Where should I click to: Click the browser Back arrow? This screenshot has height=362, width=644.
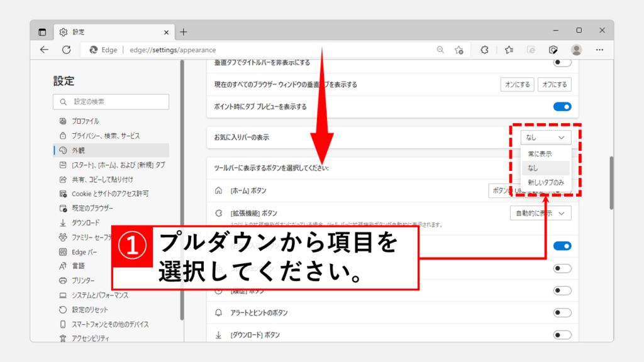click(x=44, y=50)
